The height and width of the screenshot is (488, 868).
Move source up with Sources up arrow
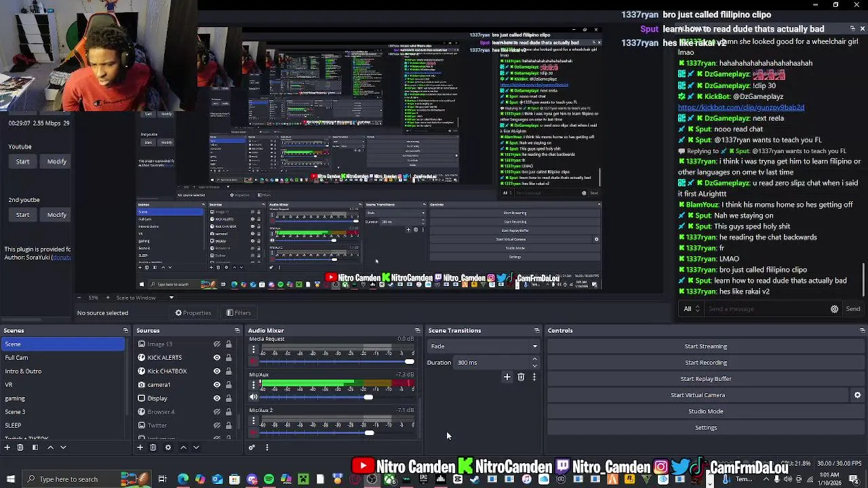[x=183, y=447]
